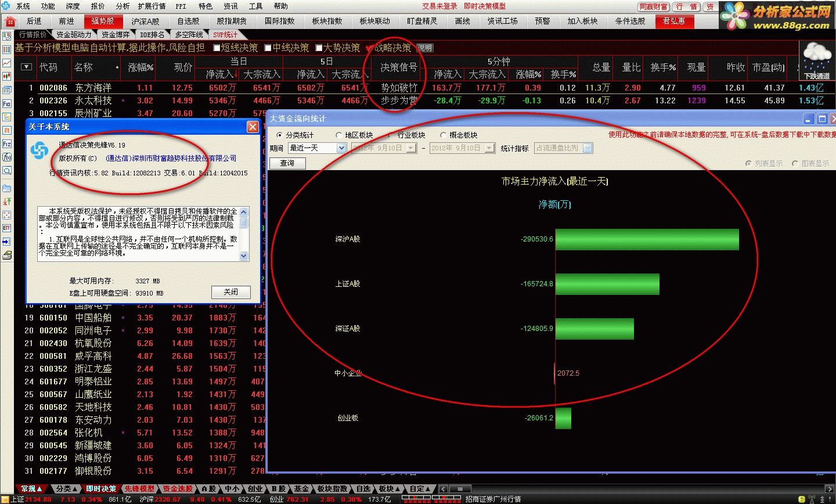836x504 pixels.
Task: Click the antenna status icon in the status bar
Action: 811,499
